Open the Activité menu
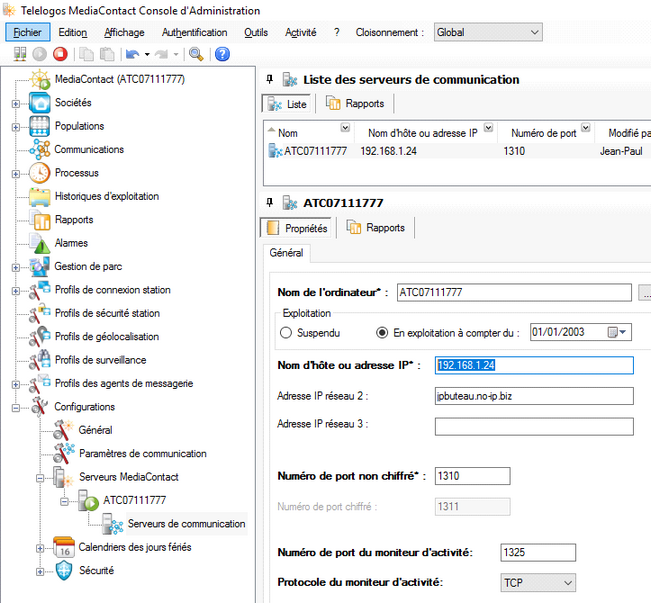 pos(301,32)
